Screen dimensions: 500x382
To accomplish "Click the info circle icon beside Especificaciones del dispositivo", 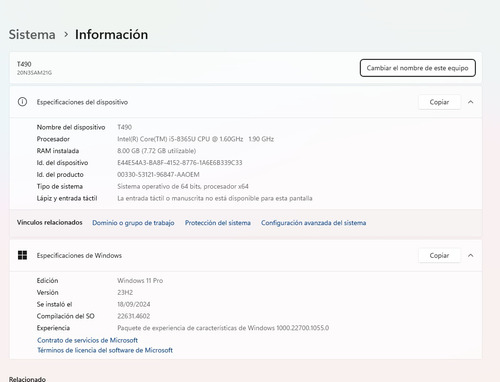I will click(x=22, y=102).
